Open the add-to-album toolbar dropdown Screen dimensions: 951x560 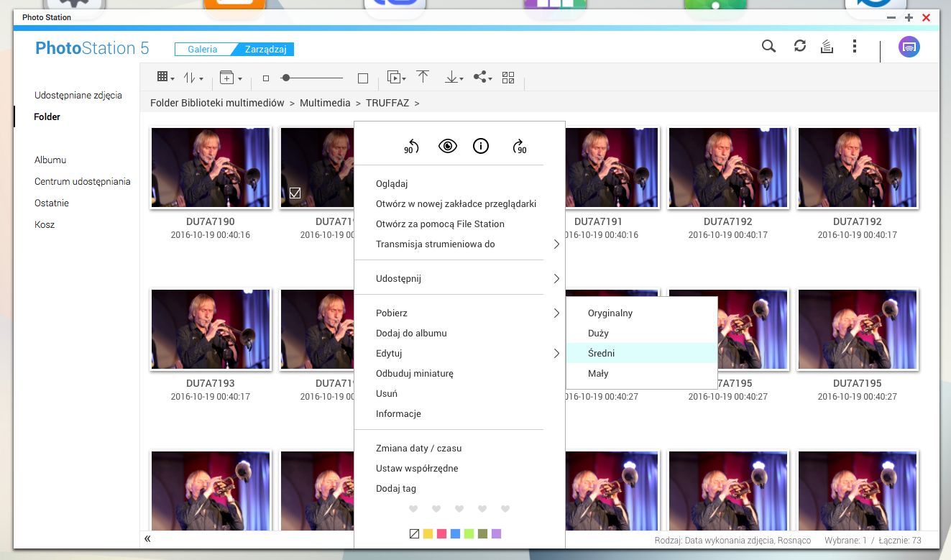231,78
